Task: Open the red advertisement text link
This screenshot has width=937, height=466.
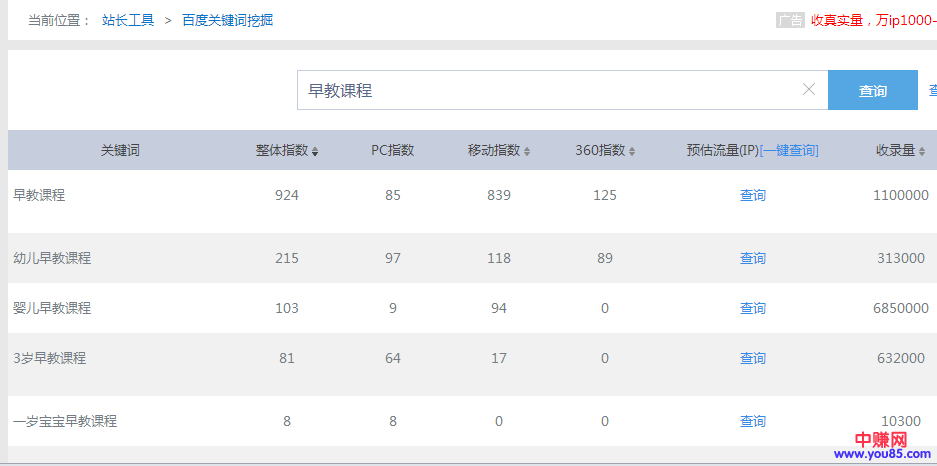Action: tap(872, 20)
